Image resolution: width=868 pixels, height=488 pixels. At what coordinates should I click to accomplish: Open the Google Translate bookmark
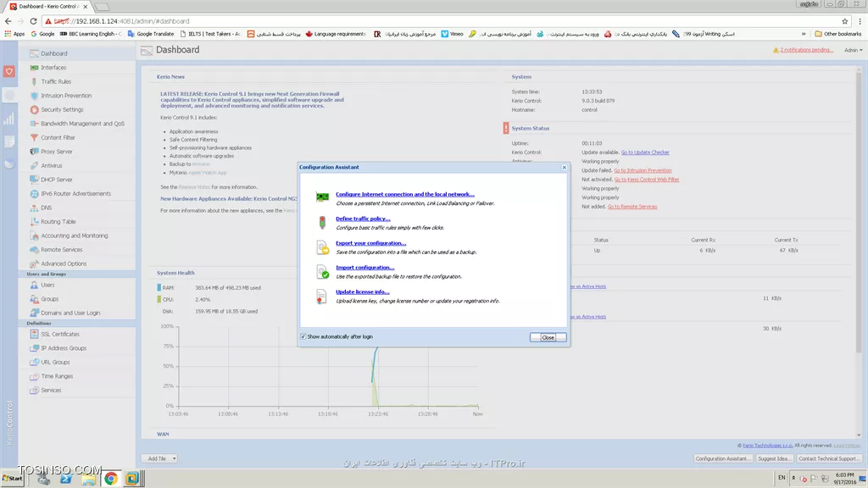click(x=151, y=34)
